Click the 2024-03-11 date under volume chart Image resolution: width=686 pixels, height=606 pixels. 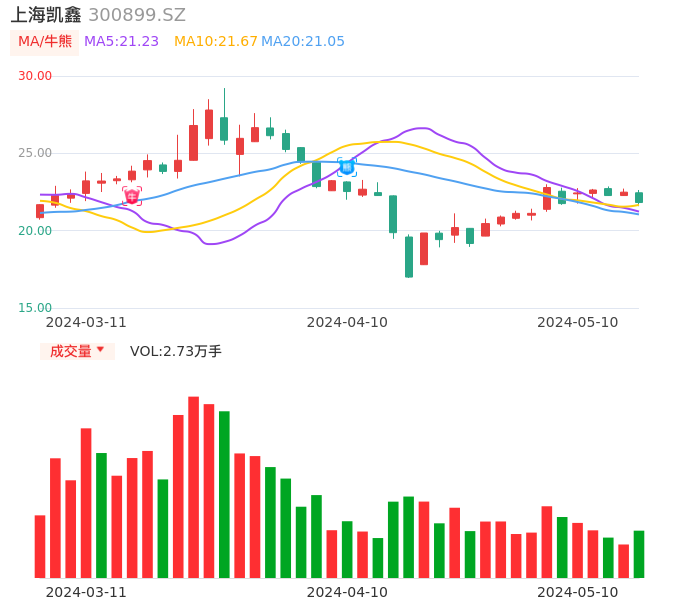click(86, 592)
